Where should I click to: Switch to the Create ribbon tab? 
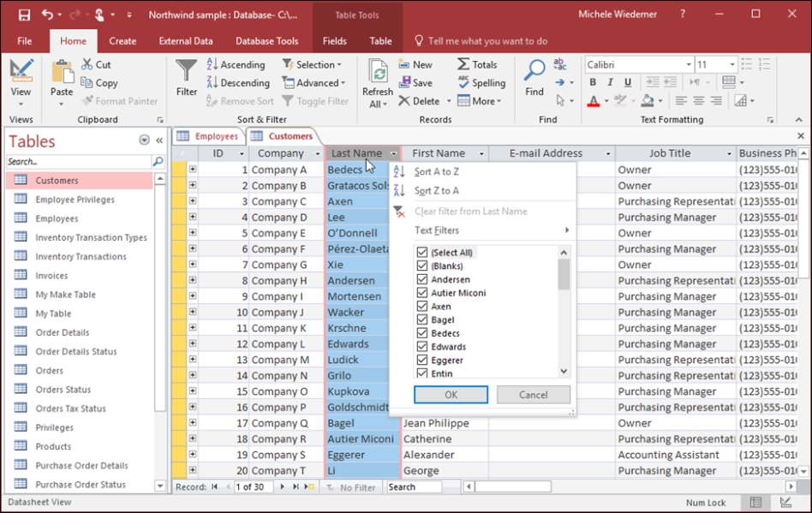point(122,41)
